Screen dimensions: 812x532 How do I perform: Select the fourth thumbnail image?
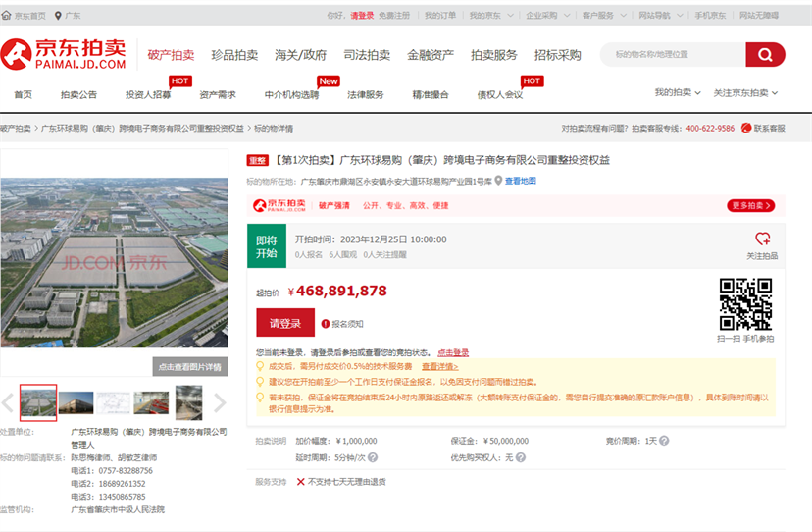pos(151,402)
